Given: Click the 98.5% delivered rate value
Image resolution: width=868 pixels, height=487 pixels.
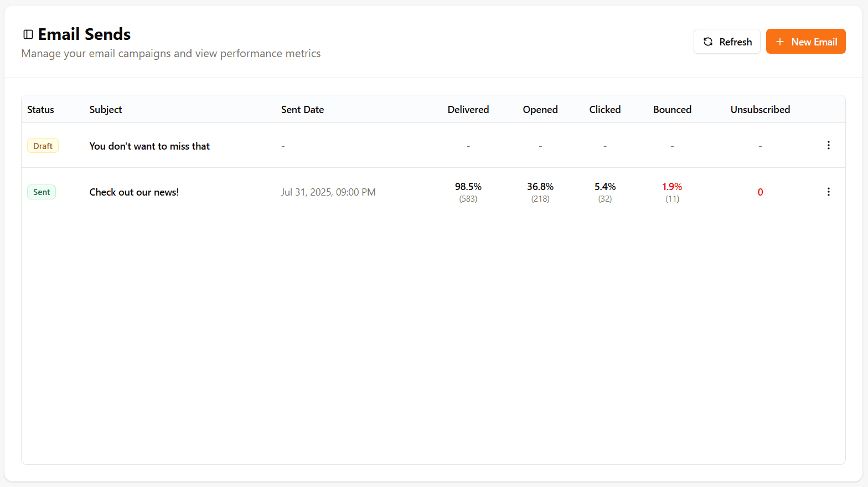Looking at the screenshot, I should pos(468,187).
